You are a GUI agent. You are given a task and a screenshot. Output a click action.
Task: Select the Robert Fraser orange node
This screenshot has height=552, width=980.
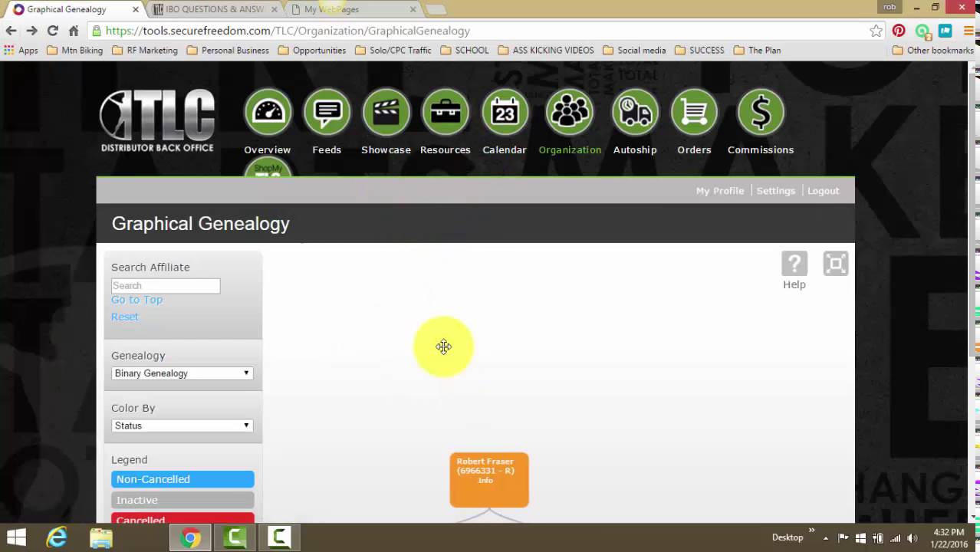click(x=489, y=479)
